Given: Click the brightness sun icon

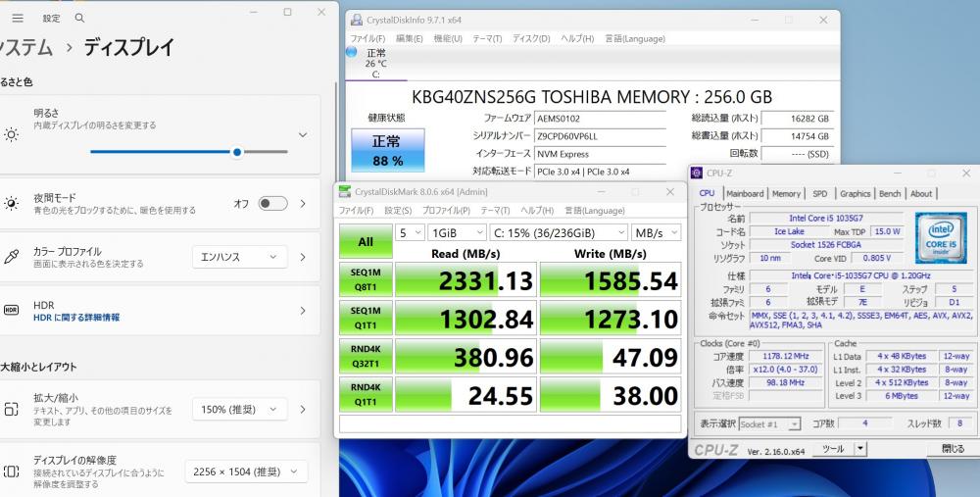Looking at the screenshot, I should pyautogui.click(x=11, y=134).
